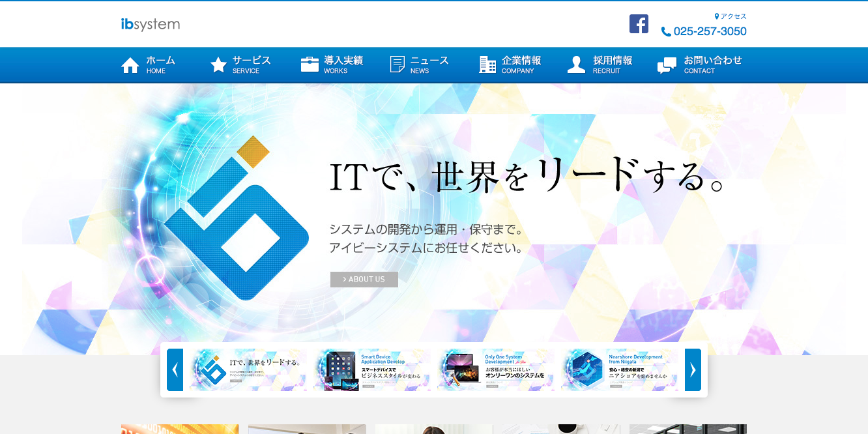Click the phone icon beside 025-257-3050

click(666, 31)
